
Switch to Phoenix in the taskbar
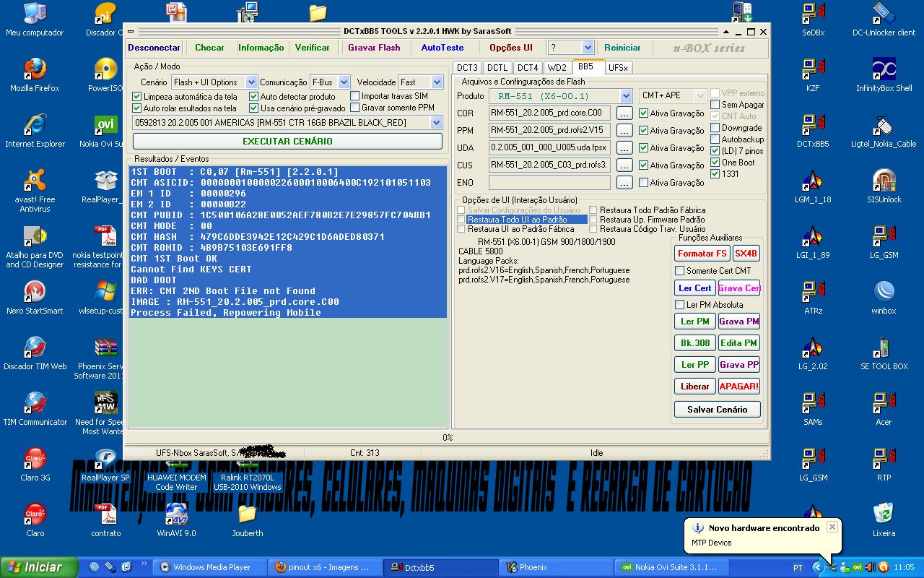(x=556, y=568)
